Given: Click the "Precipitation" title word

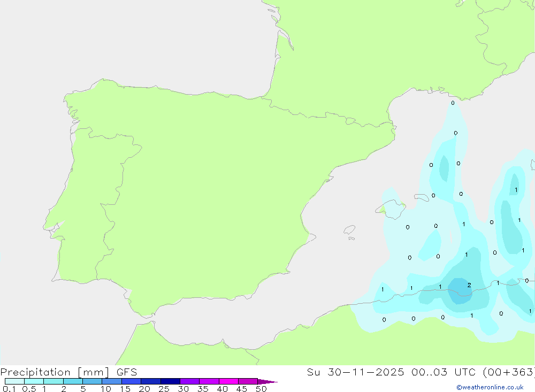Looking at the screenshot, I should coord(35,372).
